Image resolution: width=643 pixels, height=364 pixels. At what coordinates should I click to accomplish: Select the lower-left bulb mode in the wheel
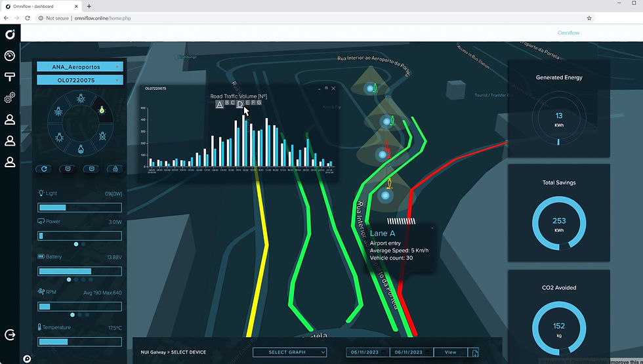(x=60, y=137)
